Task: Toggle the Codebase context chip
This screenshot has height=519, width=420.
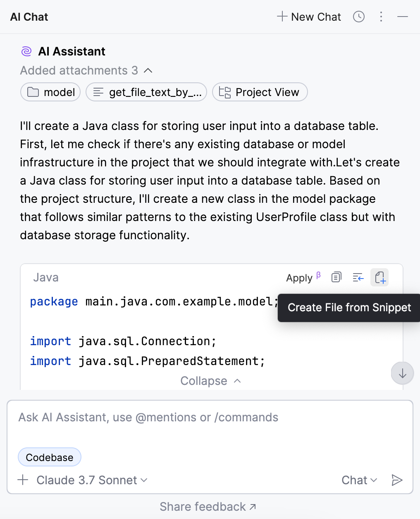Action: (50, 457)
